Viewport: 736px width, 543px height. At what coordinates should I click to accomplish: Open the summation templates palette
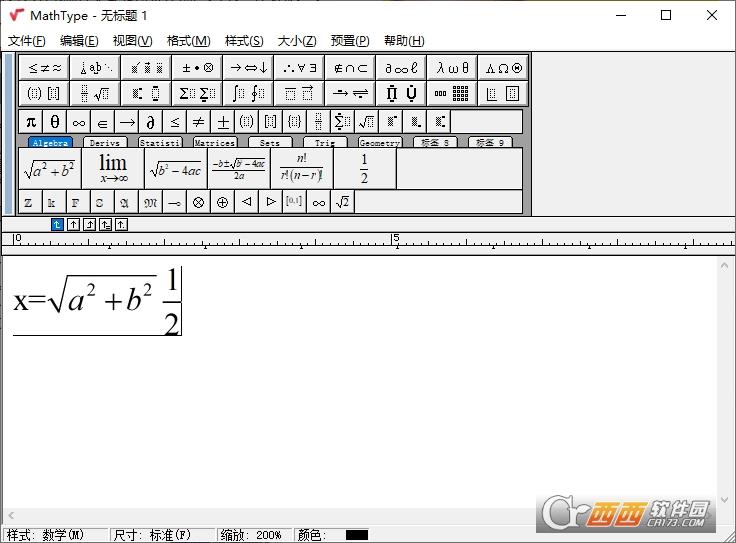(x=198, y=93)
